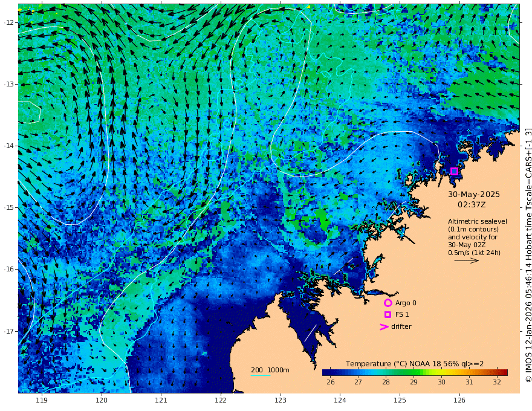The image size is (532, 411).
Task: Click the longitude axis label "125"
Action: pyautogui.click(x=400, y=401)
